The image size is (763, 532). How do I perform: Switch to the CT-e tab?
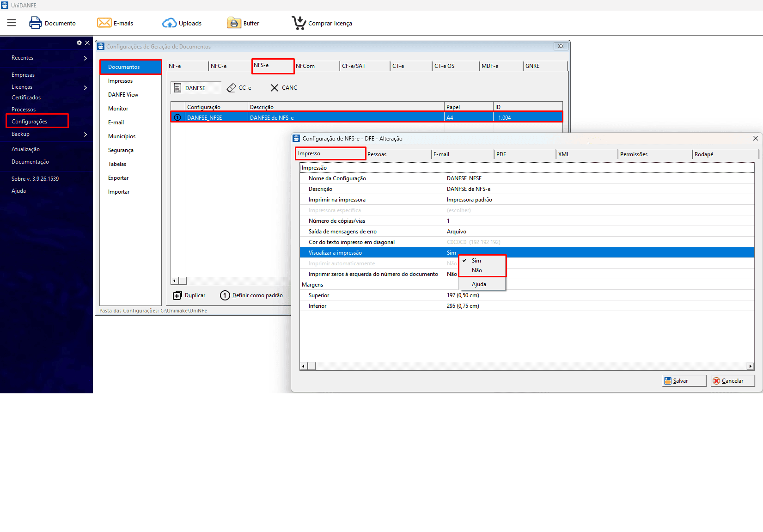tap(411, 66)
